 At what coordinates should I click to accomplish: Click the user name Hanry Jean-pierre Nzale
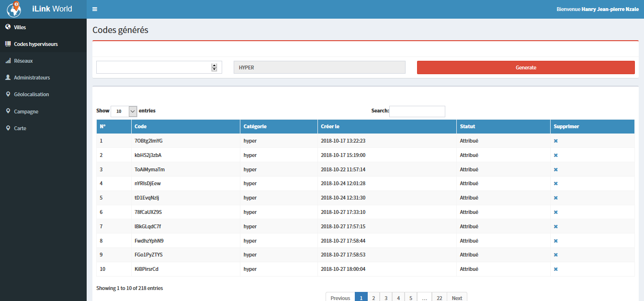point(610,9)
